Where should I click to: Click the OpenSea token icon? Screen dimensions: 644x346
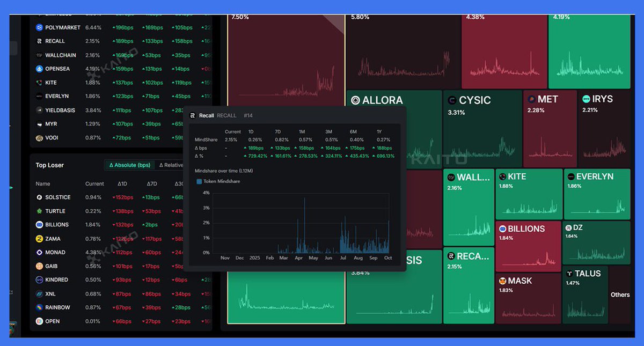(39, 69)
